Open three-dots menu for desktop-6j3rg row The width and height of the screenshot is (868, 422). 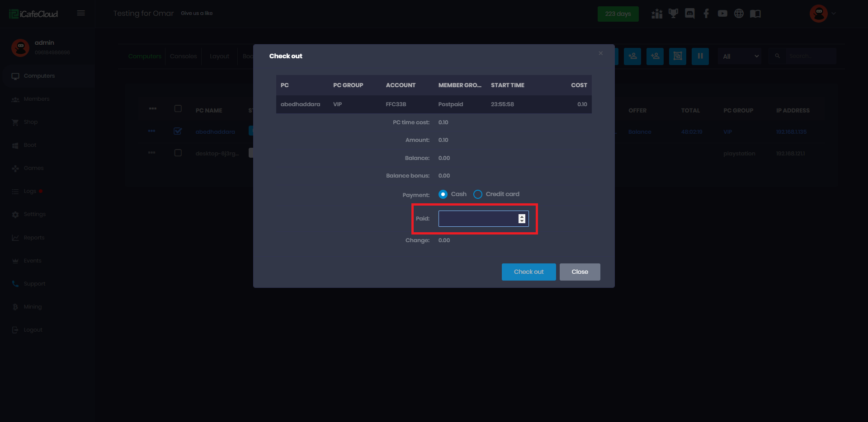coord(152,153)
